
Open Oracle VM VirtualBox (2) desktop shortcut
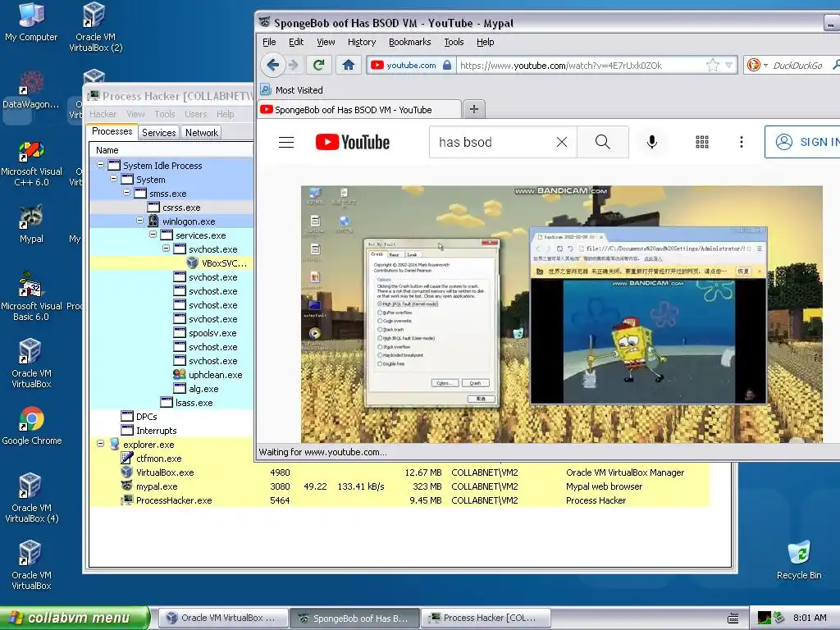pos(95,27)
